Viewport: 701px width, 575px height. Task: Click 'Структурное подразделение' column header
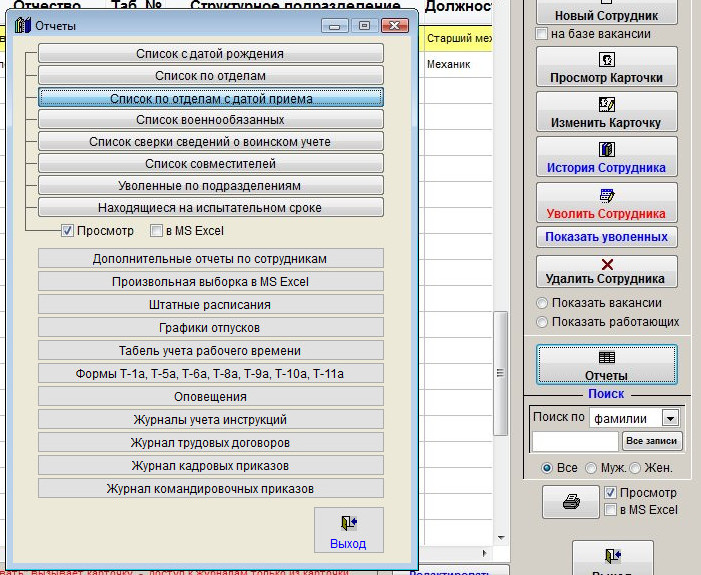click(295, 6)
